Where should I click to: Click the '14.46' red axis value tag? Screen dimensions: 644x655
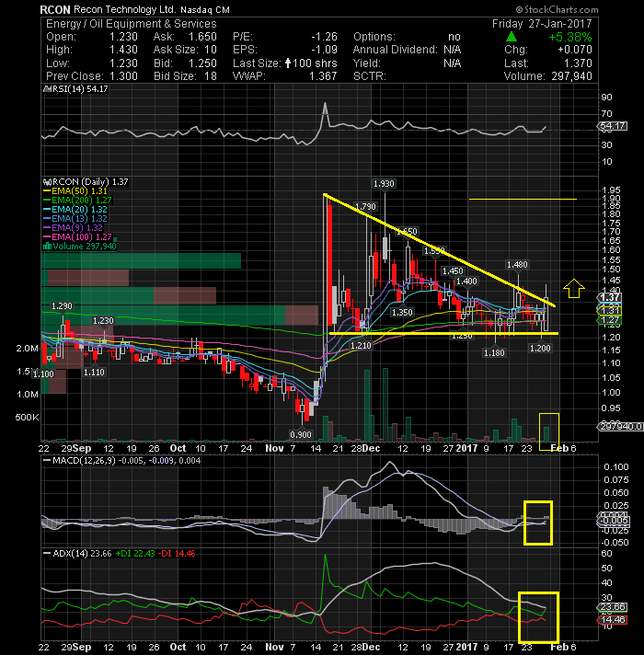[612, 619]
